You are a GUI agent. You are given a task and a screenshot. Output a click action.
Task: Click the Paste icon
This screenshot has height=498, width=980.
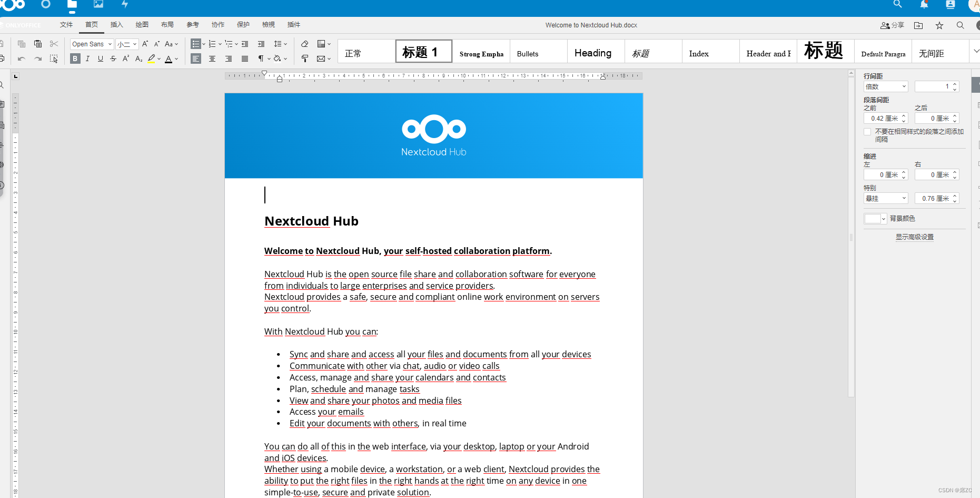click(38, 44)
